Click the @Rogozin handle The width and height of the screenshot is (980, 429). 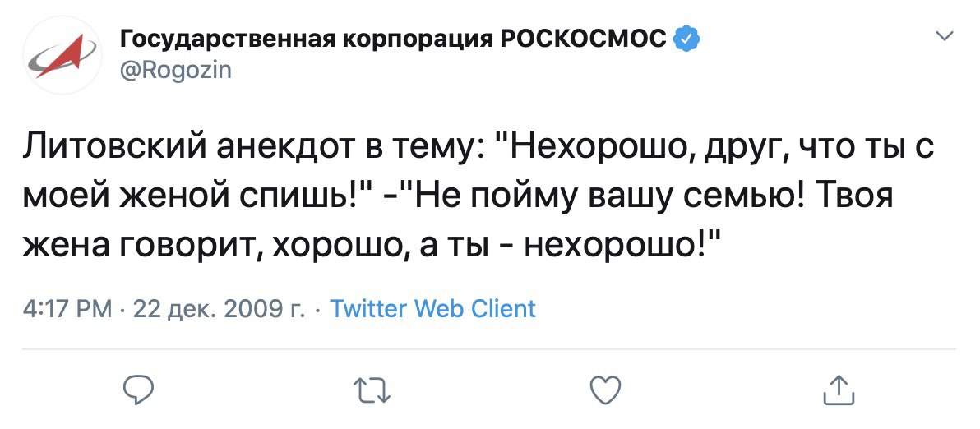pyautogui.click(x=176, y=71)
